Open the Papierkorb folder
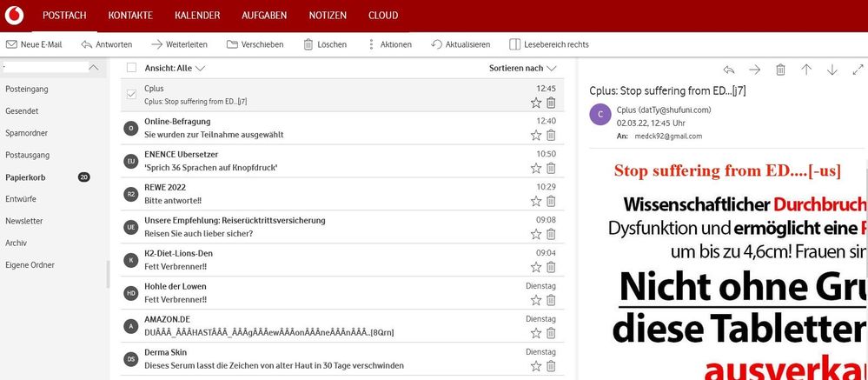Image resolution: width=868 pixels, height=380 pixels. (25, 177)
